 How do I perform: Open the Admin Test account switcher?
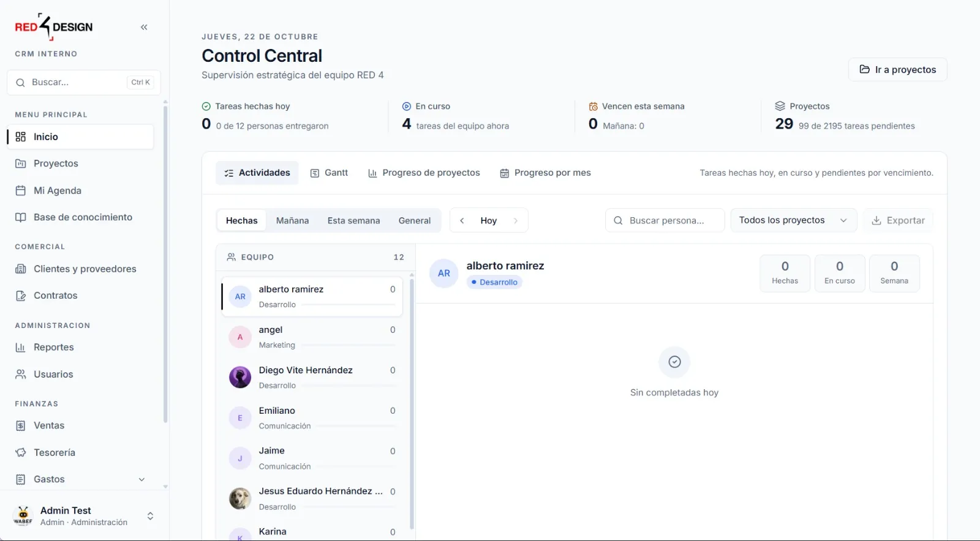tap(84, 516)
